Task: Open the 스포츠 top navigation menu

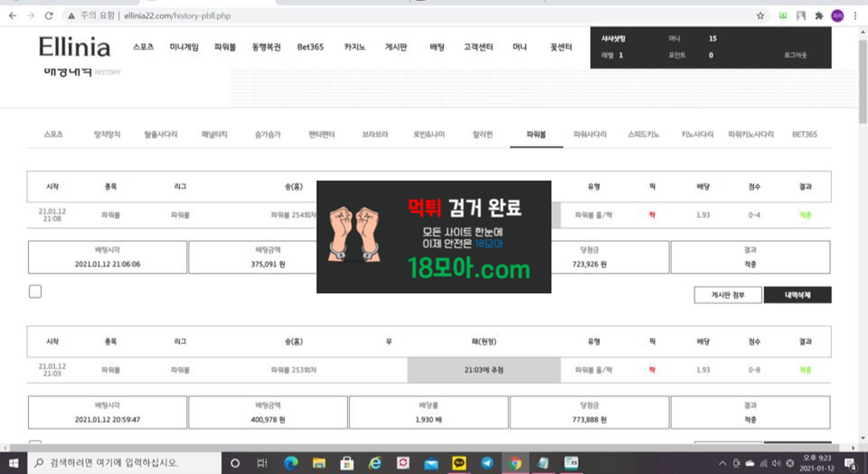Action: click(143, 47)
